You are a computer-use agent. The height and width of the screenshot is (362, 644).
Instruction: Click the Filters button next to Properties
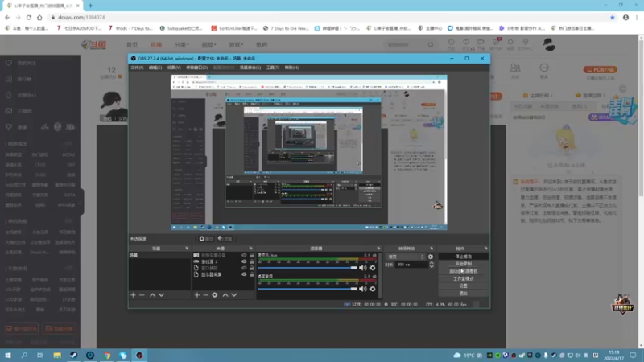[225, 238]
